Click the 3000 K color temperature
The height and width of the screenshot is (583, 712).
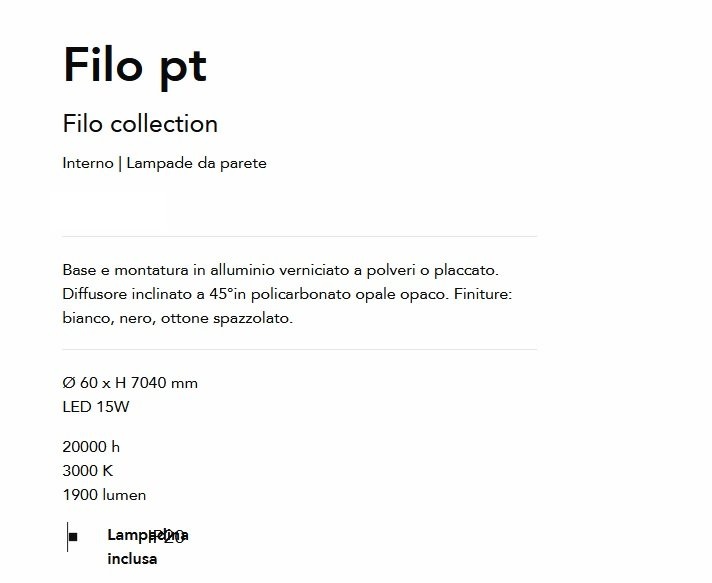[88, 471]
